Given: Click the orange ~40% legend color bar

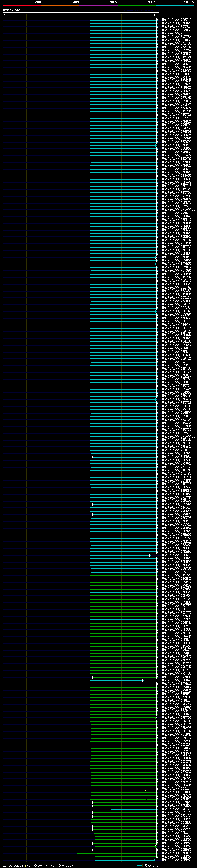Looking at the screenshot, I should tap(60, 6).
